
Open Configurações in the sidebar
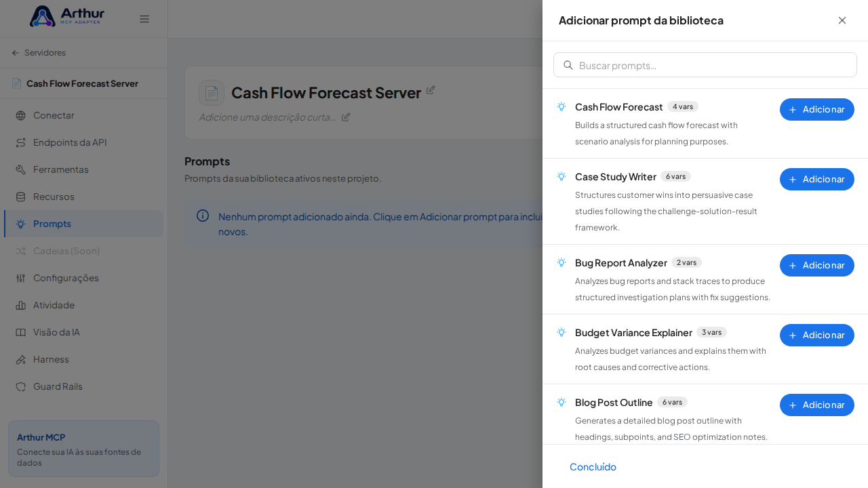pyautogui.click(x=83, y=278)
